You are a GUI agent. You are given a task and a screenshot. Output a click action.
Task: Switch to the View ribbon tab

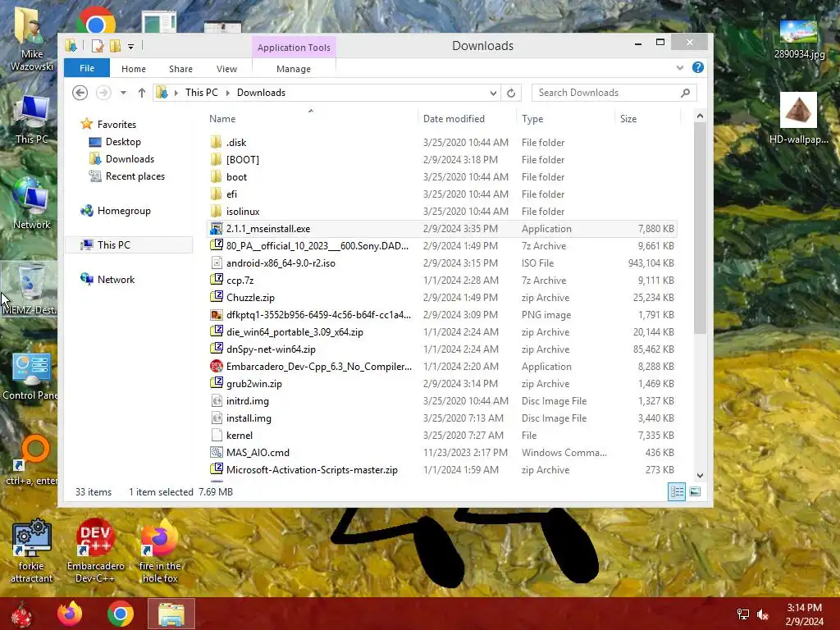[226, 69]
